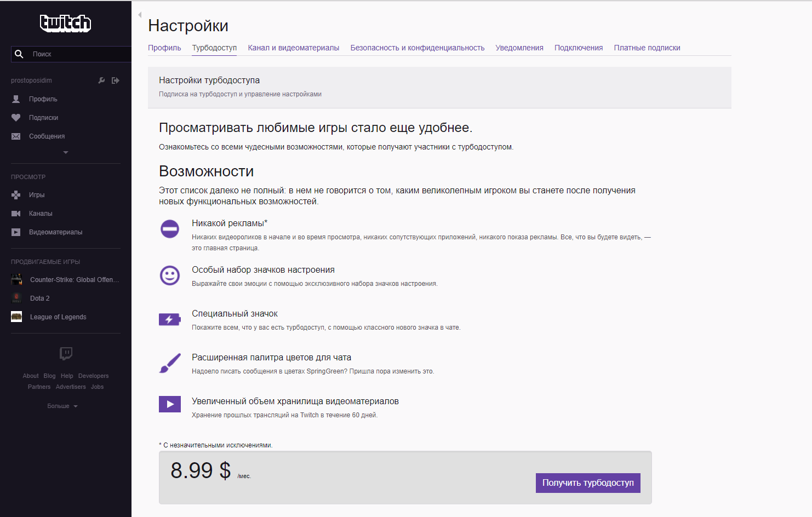Click the Dota 2 game thumbnail
The width and height of the screenshot is (812, 517).
16,298
